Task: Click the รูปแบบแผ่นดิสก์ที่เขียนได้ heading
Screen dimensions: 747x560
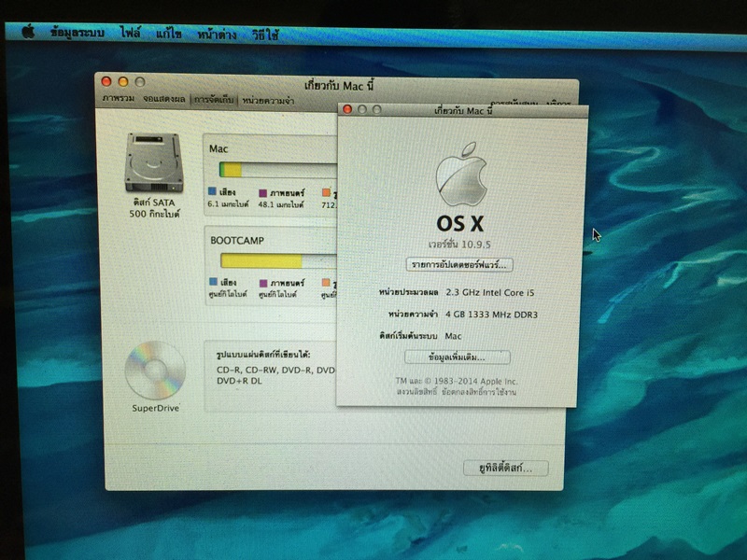Action: pos(263,355)
